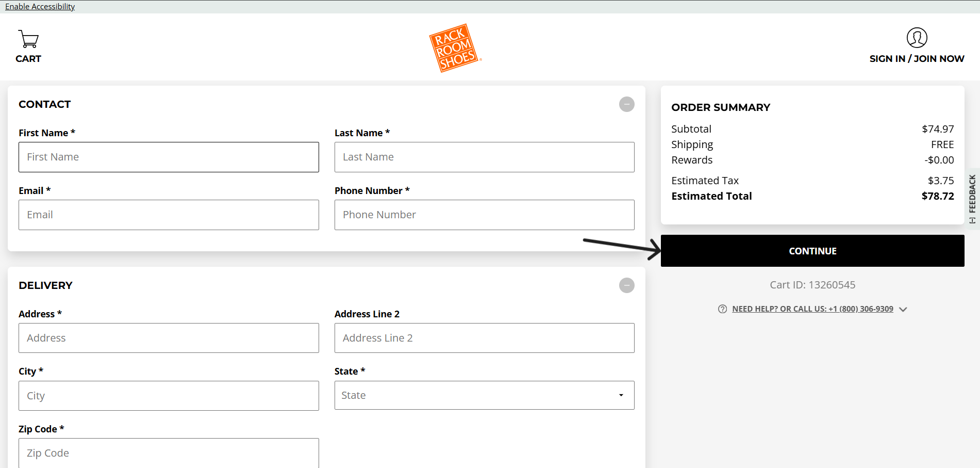This screenshot has width=980, height=468.
Task: Click the help question mark icon
Action: click(722, 309)
